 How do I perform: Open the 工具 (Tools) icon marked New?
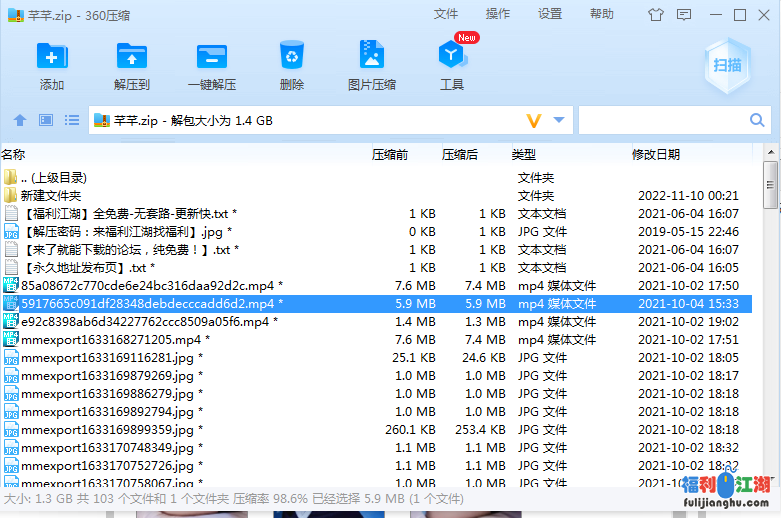[452, 56]
